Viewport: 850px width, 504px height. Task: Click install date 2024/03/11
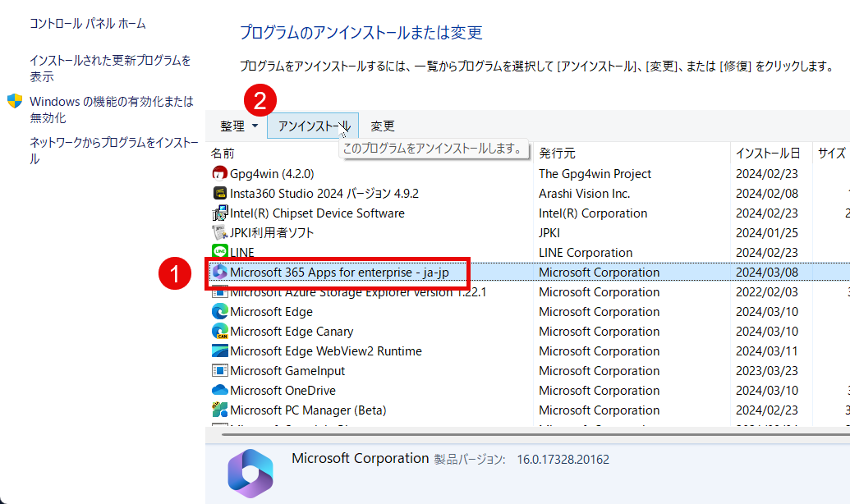pos(767,351)
